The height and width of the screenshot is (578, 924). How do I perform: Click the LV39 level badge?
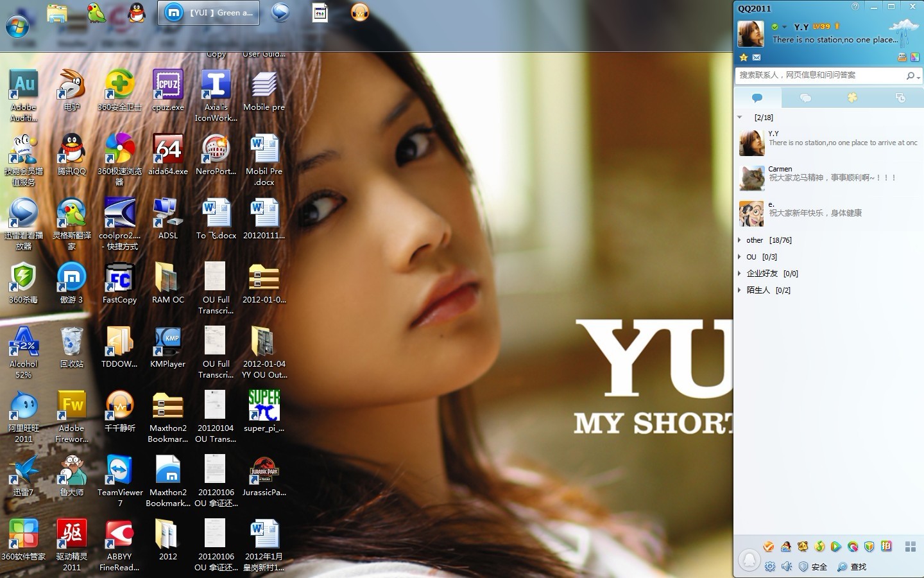coord(821,27)
